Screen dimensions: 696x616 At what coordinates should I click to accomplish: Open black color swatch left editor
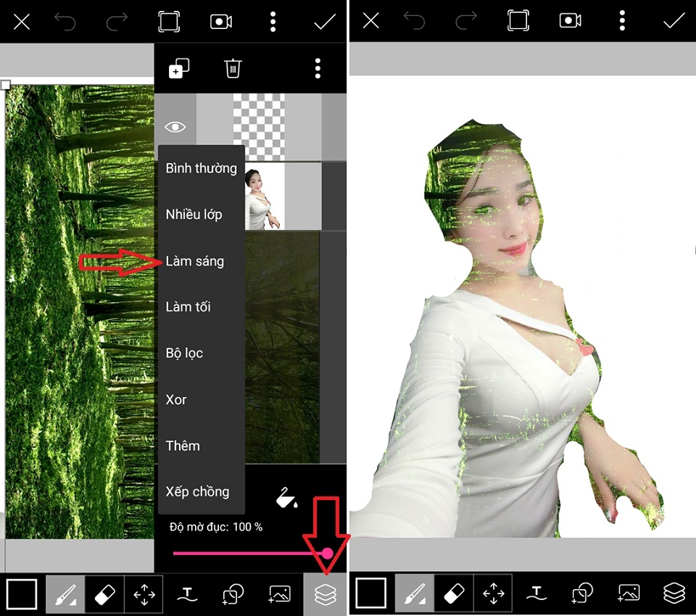pyautogui.click(x=21, y=594)
